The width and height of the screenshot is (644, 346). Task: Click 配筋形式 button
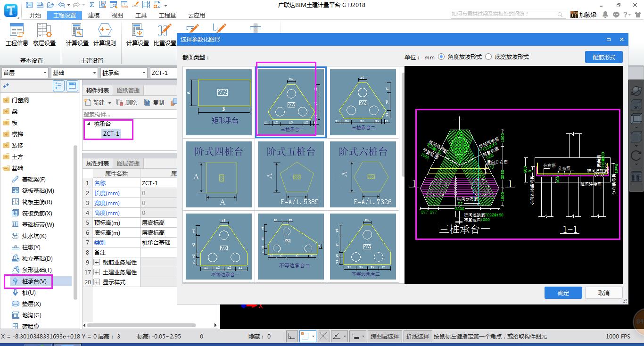point(604,57)
